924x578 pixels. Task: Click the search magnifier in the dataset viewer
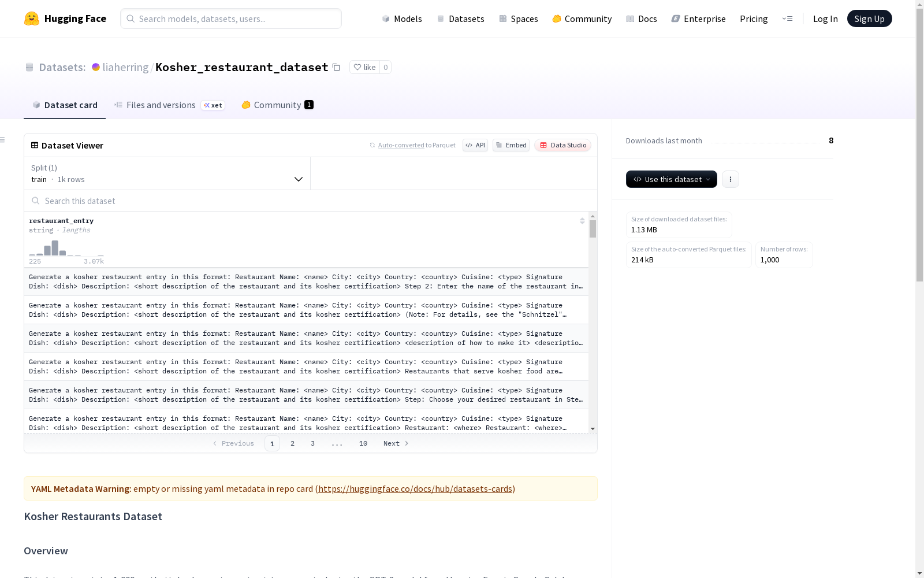click(36, 201)
